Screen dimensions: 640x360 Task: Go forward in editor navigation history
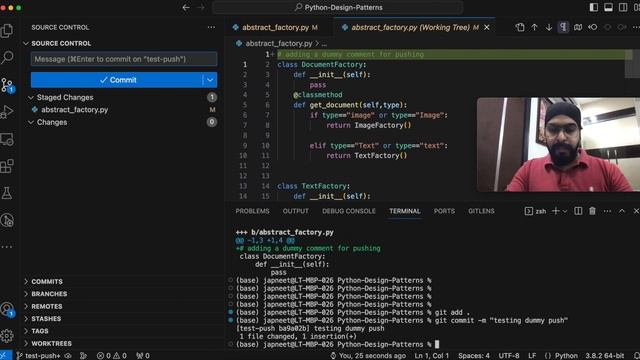point(201,7)
